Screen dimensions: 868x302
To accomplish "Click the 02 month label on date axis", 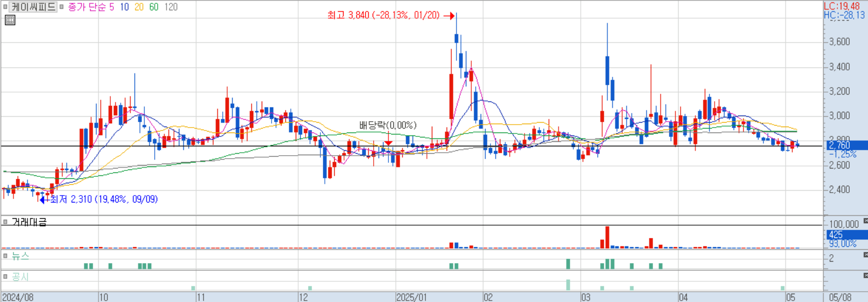I will coord(488,297).
